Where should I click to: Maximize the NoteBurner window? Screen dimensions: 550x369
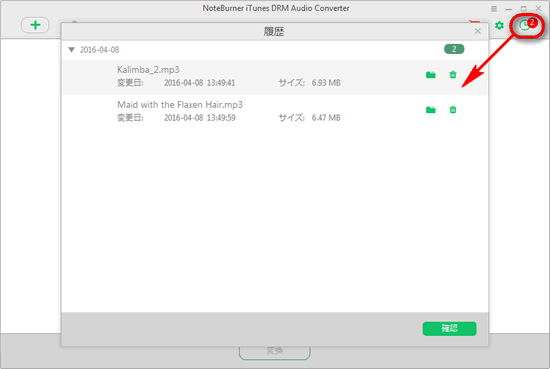point(523,8)
